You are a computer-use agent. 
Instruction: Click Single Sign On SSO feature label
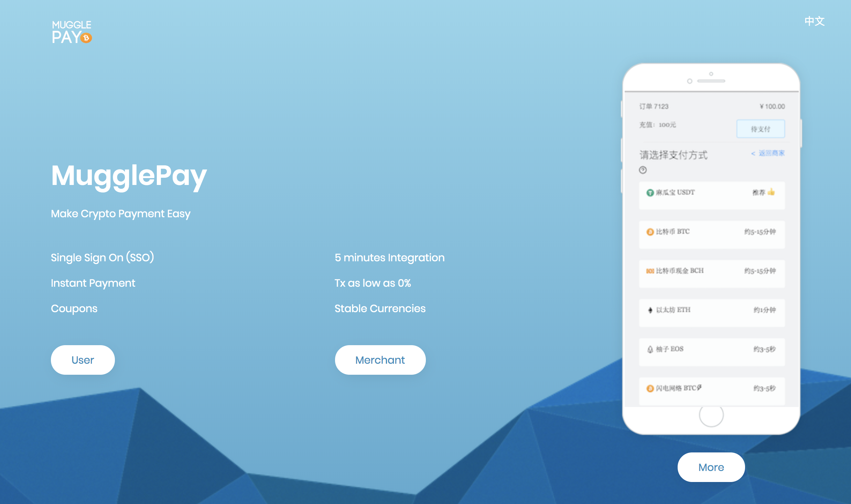[x=103, y=258]
